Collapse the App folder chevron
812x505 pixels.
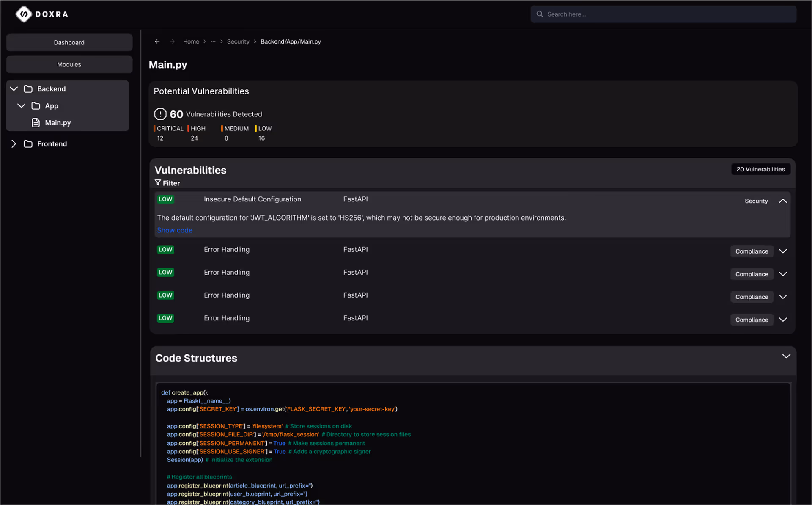(x=21, y=105)
